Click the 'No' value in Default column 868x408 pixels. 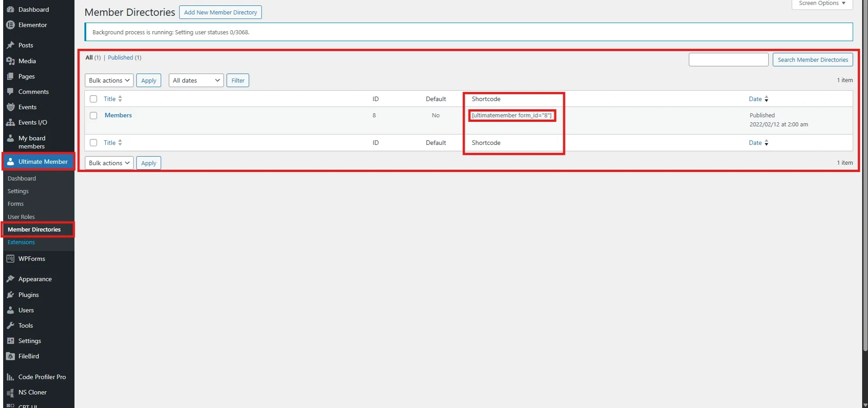click(x=435, y=115)
